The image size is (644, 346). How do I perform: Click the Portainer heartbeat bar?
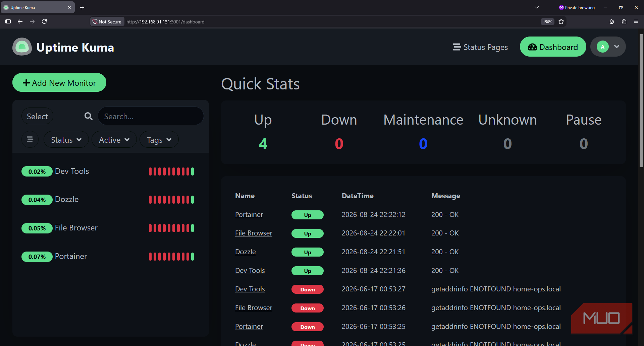tap(171, 257)
